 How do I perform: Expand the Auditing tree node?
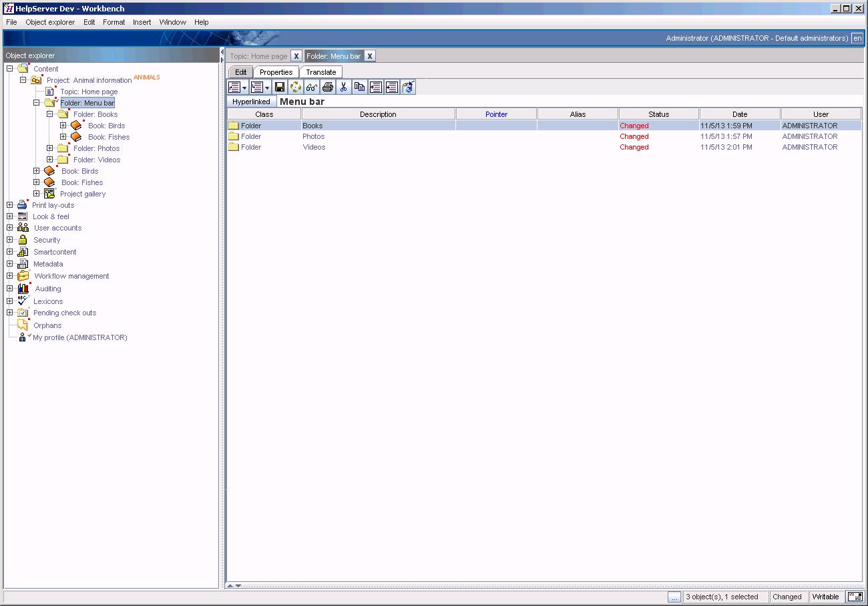[10, 289]
